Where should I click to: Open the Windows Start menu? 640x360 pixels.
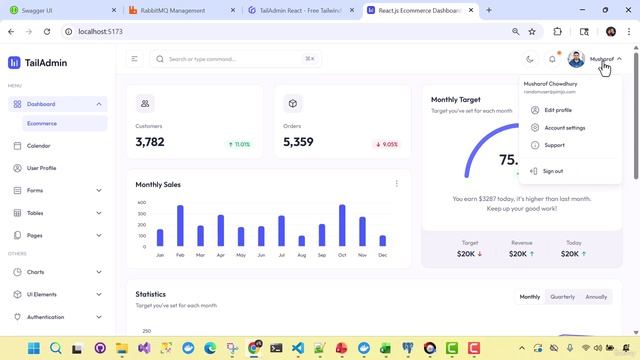tap(34, 348)
